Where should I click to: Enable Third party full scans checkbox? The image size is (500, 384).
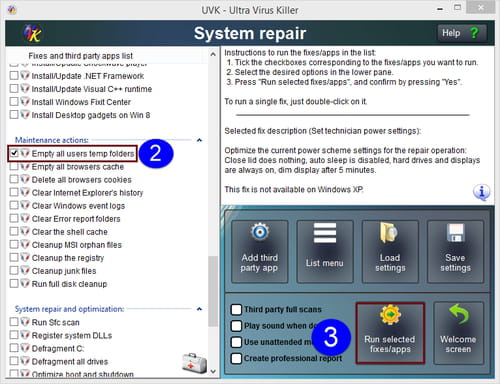[236, 310]
